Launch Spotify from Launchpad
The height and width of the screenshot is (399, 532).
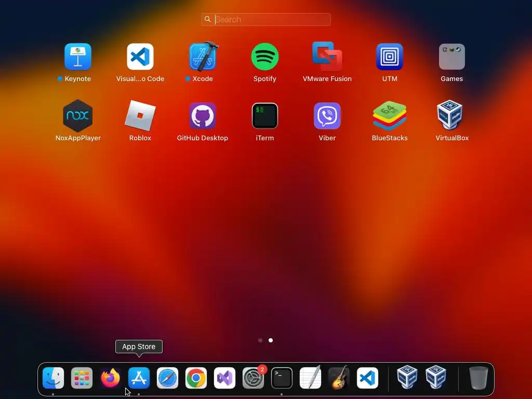tap(264, 56)
